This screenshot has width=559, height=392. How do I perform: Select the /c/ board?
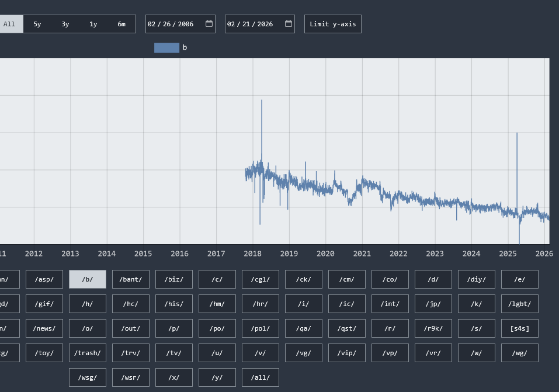click(x=217, y=279)
